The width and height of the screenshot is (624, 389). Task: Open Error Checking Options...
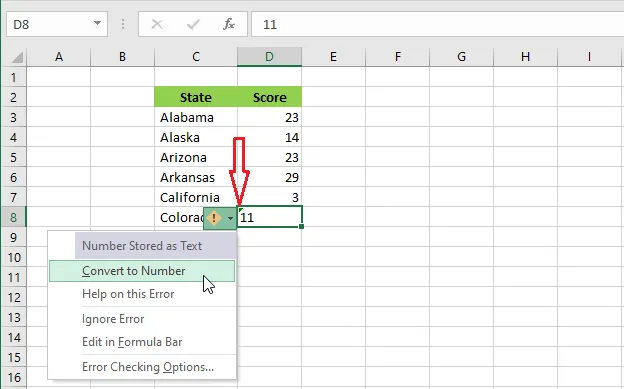tap(142, 367)
